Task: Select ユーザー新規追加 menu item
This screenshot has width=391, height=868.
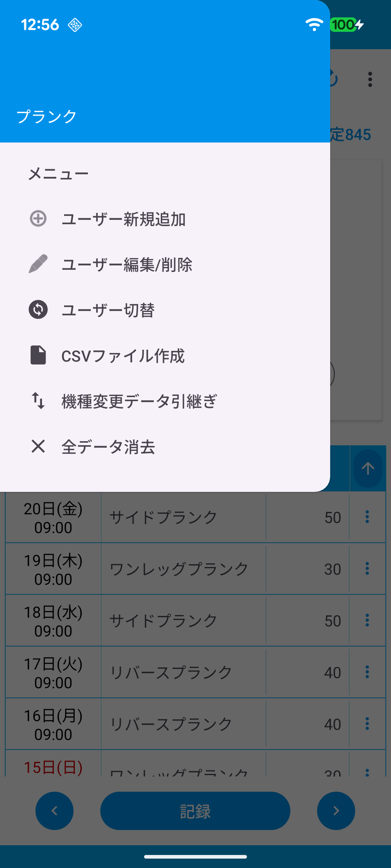Action: [x=123, y=219]
